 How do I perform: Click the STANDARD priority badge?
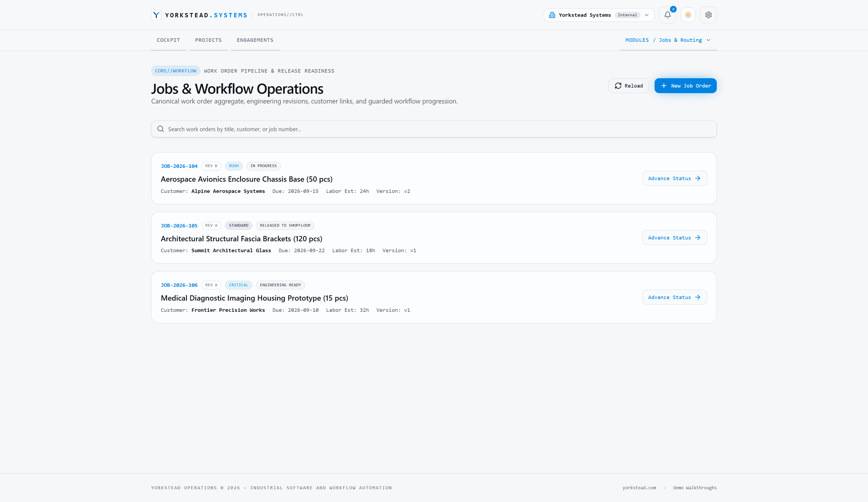pyautogui.click(x=238, y=226)
